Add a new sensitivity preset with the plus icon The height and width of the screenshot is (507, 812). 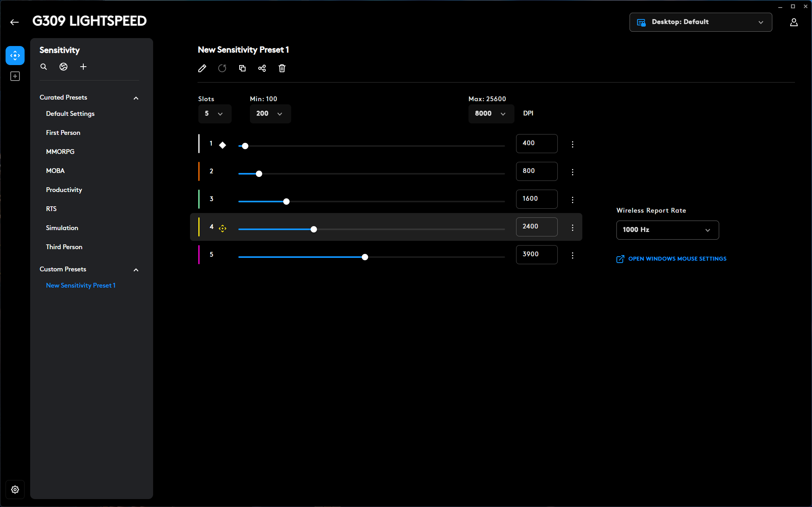83,67
